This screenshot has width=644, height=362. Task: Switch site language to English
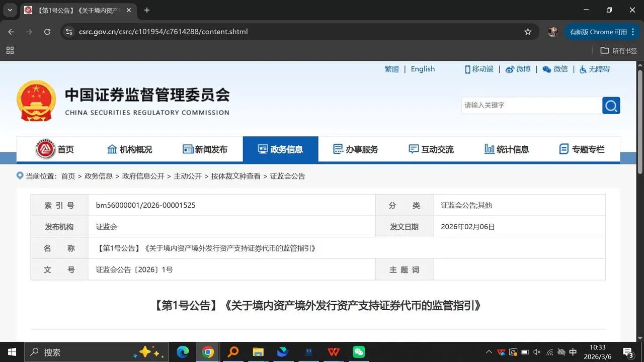[423, 69]
